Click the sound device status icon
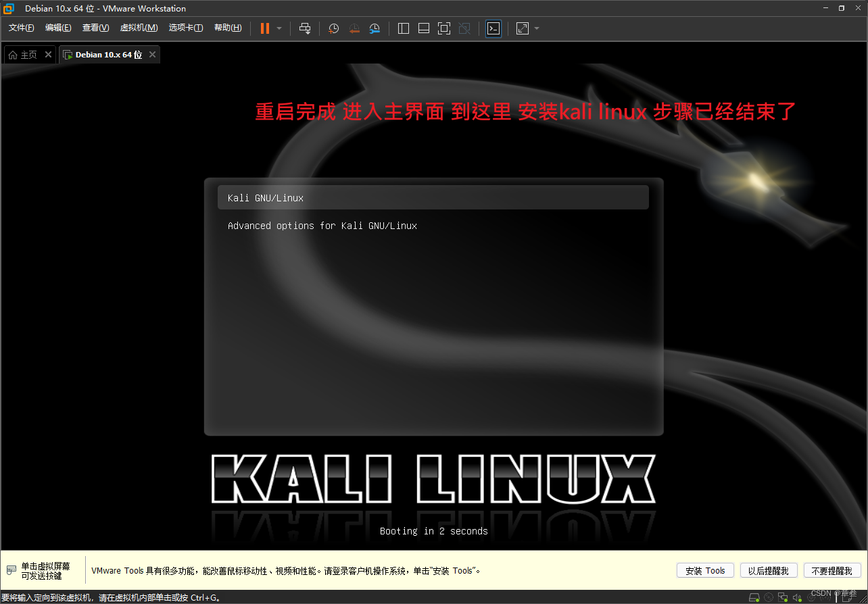 pyautogui.click(x=796, y=597)
